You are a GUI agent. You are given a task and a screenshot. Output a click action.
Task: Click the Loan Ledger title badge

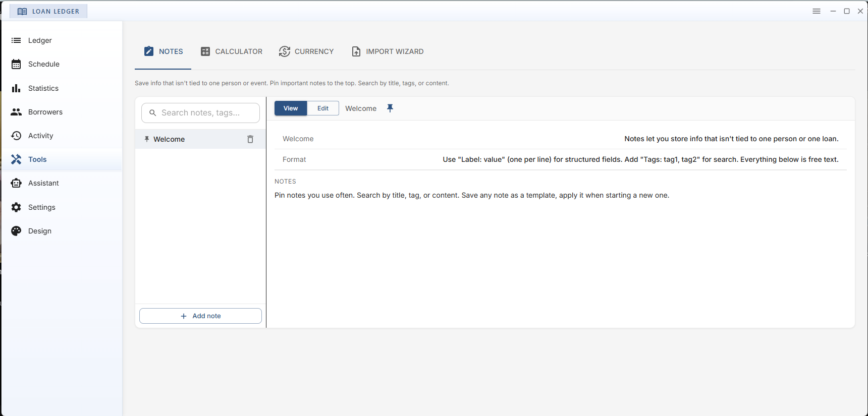coord(48,11)
